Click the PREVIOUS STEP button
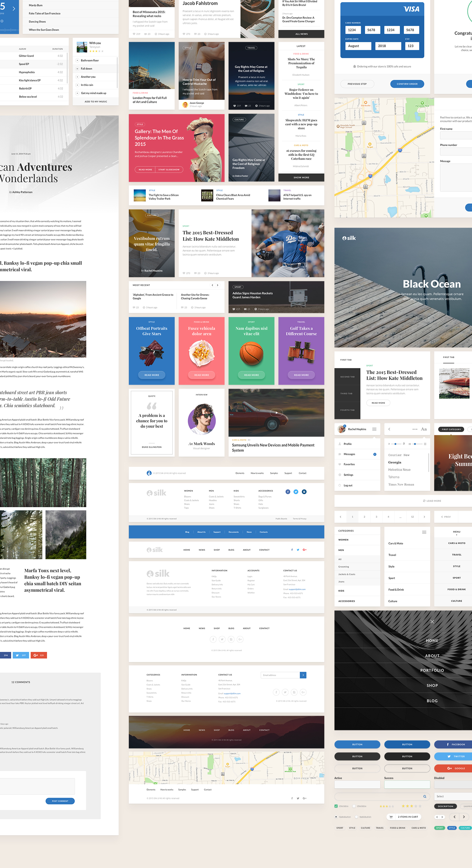The image size is (472, 868). (357, 84)
